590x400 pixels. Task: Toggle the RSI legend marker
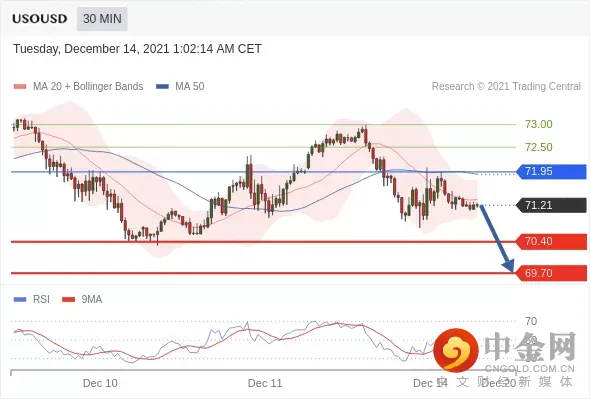point(20,300)
